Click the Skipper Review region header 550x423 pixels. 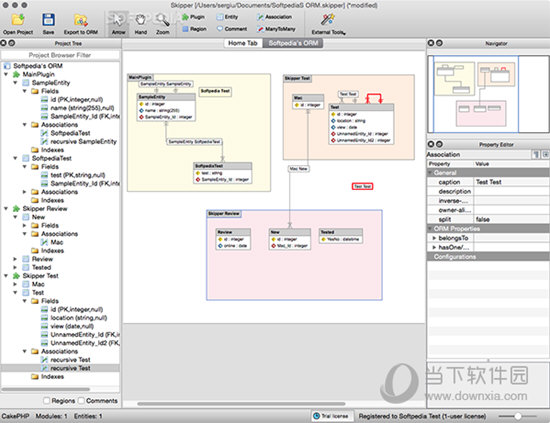click(223, 214)
